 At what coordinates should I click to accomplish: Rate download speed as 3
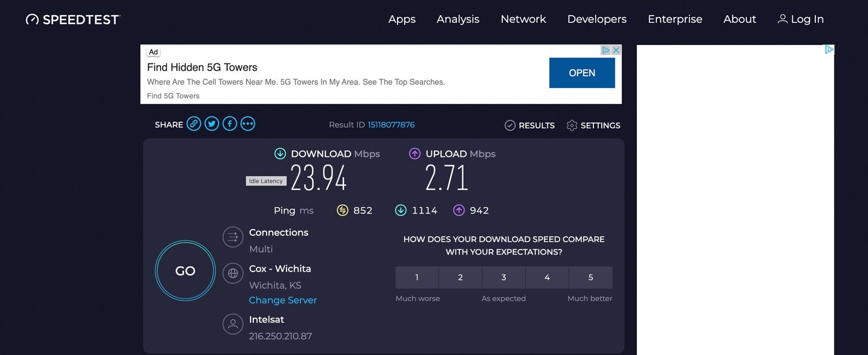(503, 277)
